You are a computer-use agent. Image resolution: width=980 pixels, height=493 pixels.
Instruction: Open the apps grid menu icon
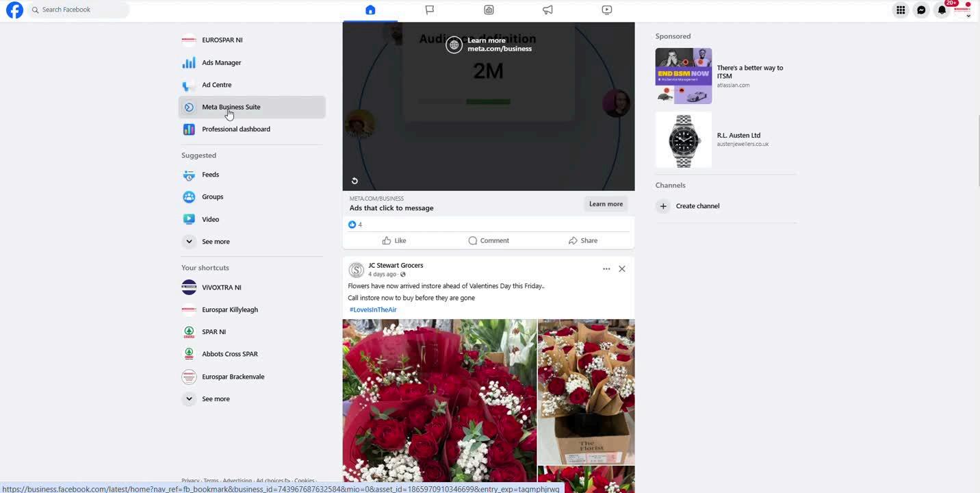pyautogui.click(x=901, y=10)
